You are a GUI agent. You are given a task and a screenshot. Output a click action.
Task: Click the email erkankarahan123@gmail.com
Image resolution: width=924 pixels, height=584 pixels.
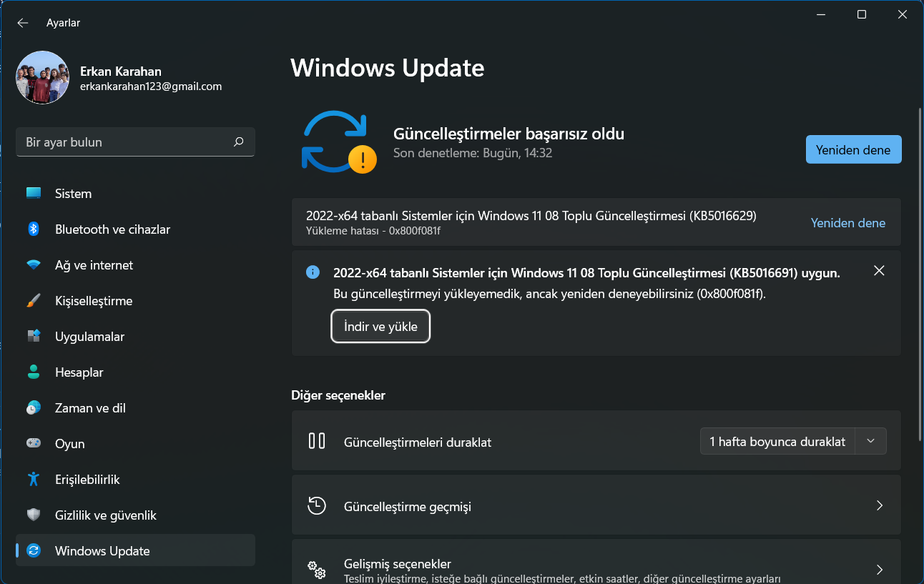click(151, 86)
